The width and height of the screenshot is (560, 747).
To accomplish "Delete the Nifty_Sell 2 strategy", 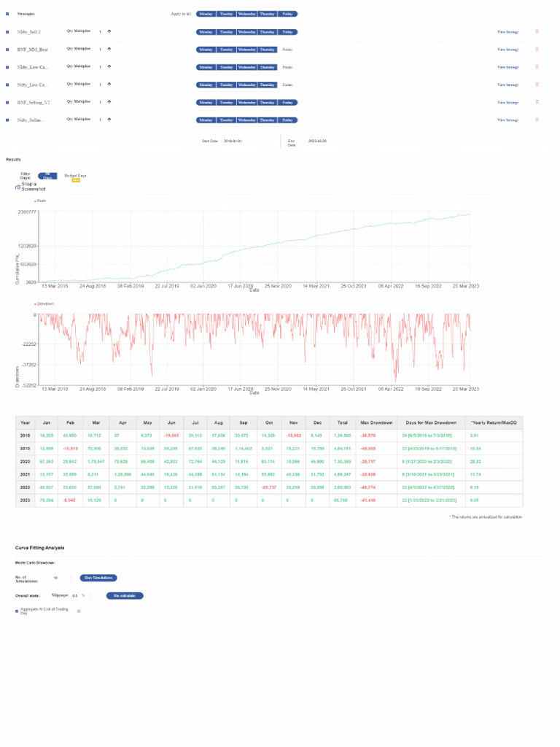I will pyautogui.click(x=537, y=32).
